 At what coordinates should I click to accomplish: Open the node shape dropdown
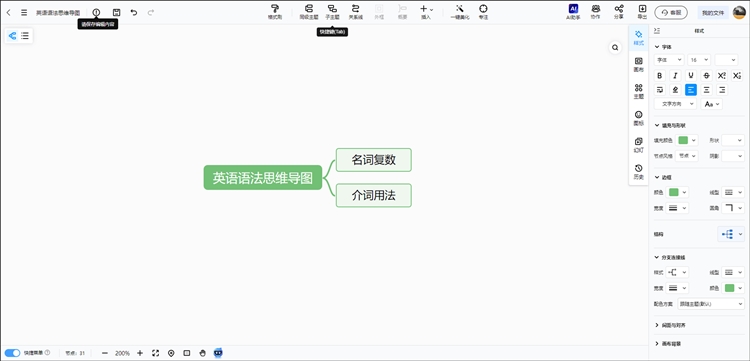[x=733, y=140]
